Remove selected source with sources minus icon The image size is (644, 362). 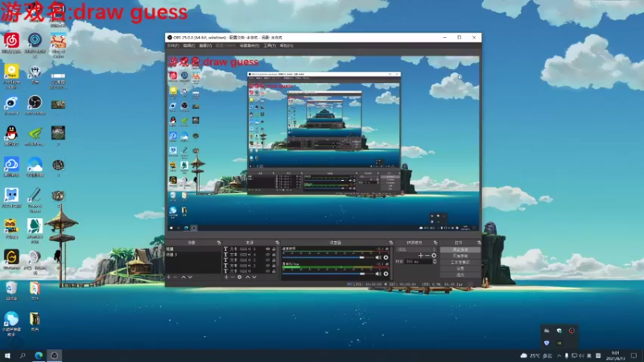coord(233,278)
